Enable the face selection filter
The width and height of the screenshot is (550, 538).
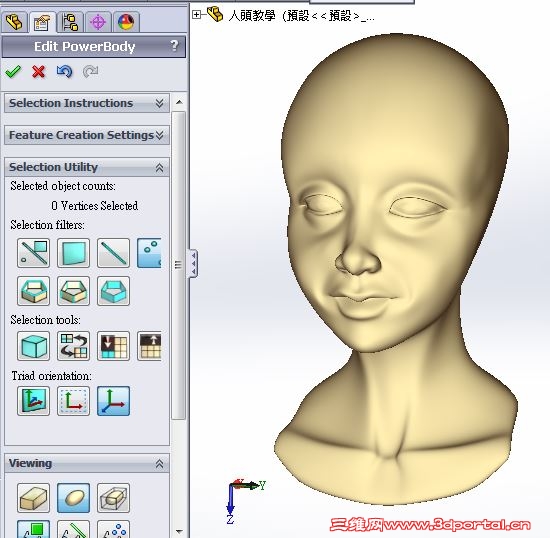[73, 253]
